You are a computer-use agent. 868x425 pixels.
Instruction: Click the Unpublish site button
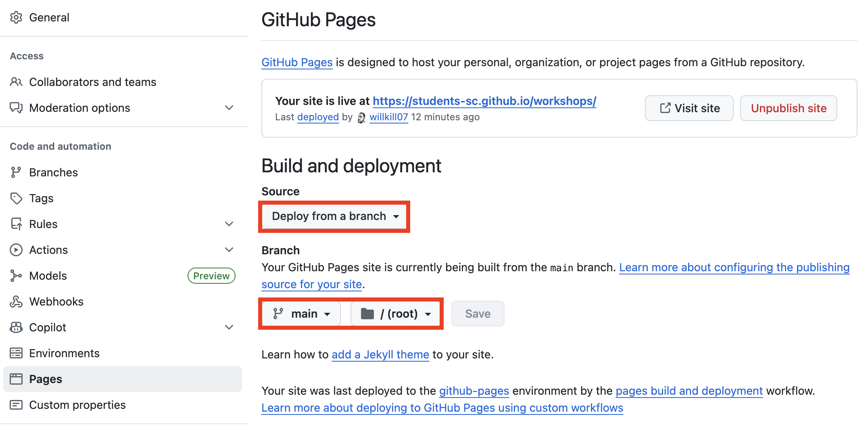(789, 108)
